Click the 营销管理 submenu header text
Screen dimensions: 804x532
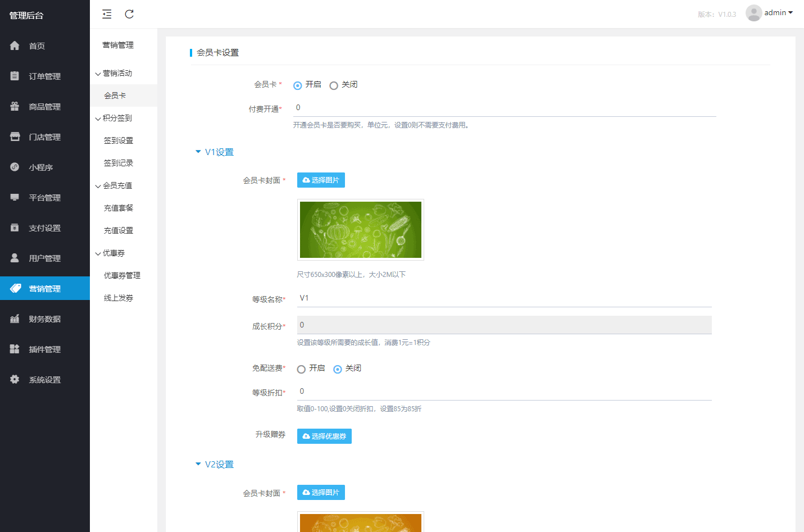pyautogui.click(x=118, y=45)
